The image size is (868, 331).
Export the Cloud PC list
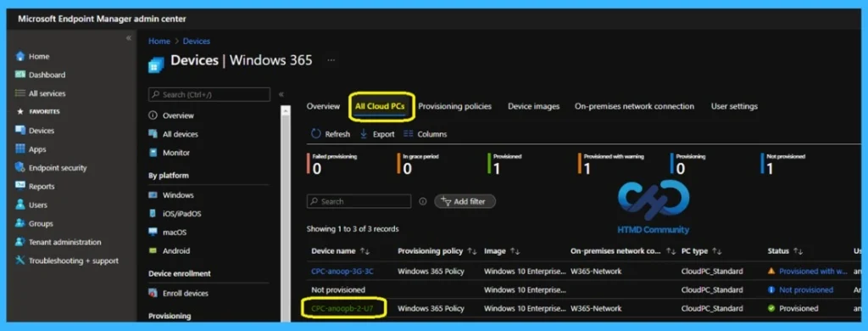tap(377, 134)
